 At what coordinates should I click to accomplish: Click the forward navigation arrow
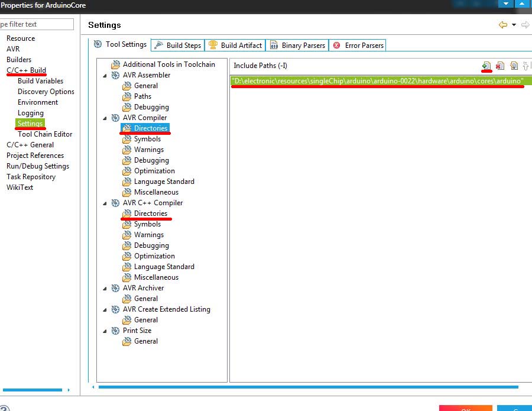point(525,25)
